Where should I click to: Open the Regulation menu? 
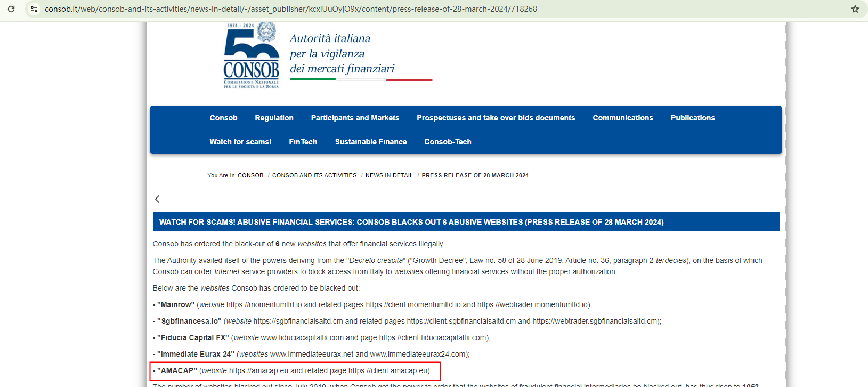tap(274, 118)
